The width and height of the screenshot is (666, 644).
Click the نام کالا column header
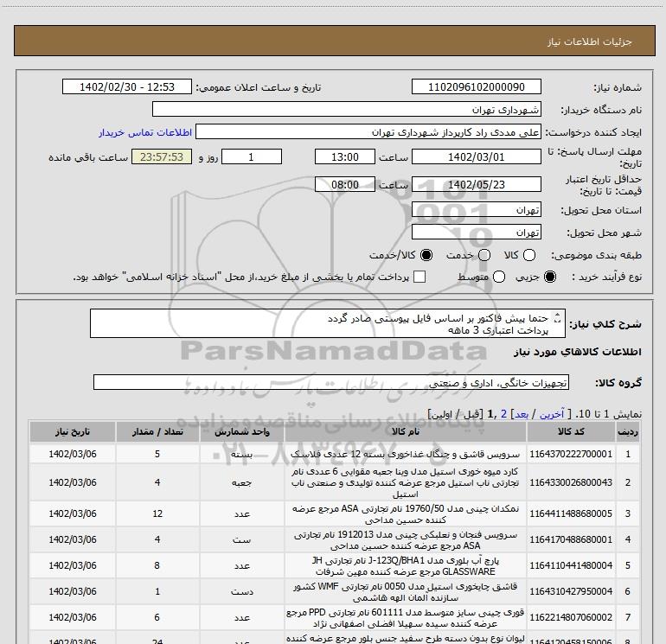(405, 431)
